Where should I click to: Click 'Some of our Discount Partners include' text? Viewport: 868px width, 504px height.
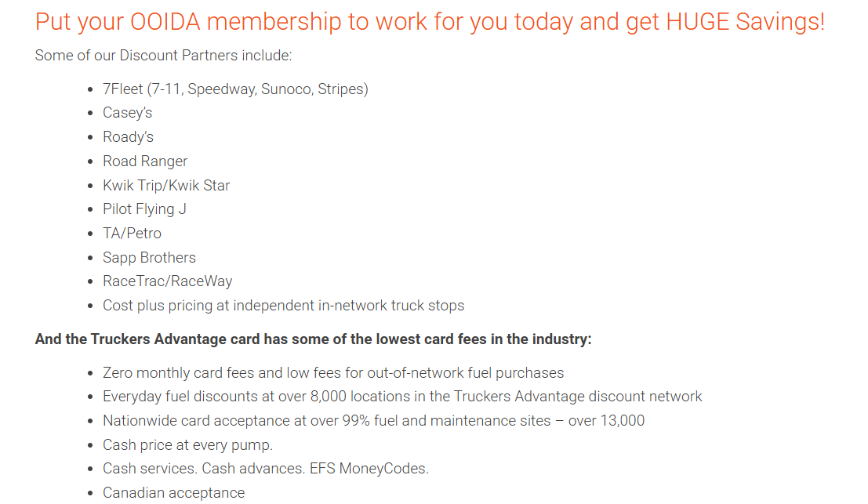[163, 56]
